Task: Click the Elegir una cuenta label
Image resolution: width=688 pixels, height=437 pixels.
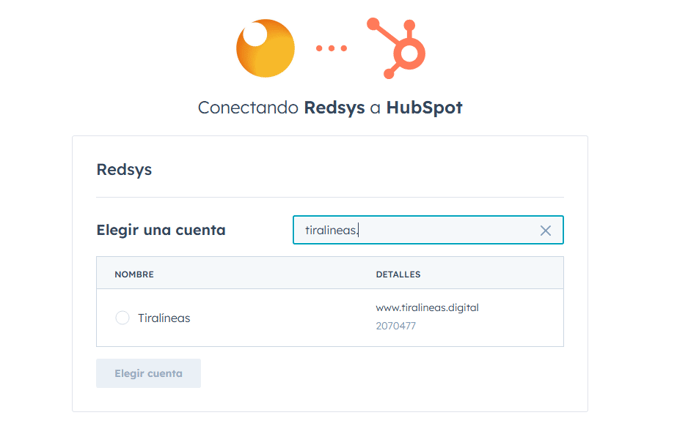Action: (161, 230)
